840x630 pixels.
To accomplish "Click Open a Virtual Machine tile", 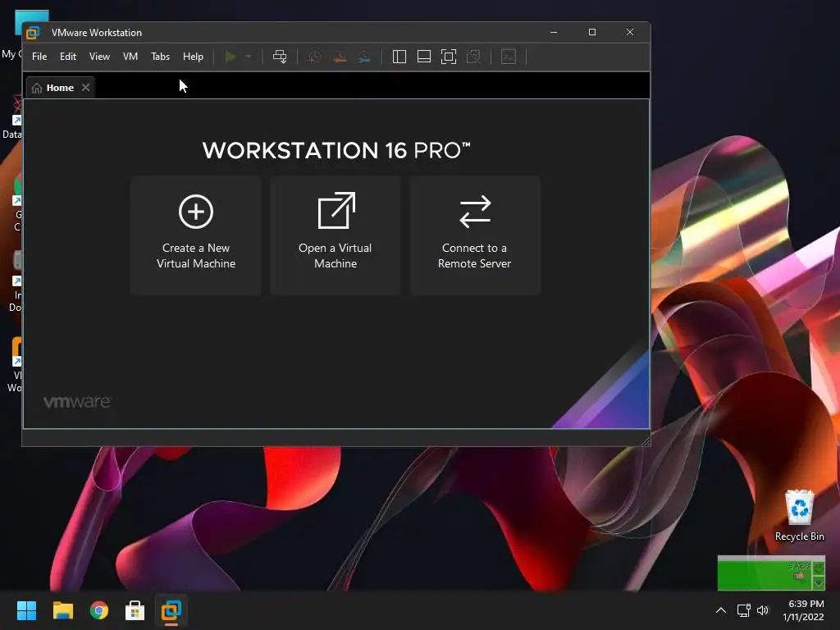I will (x=336, y=235).
